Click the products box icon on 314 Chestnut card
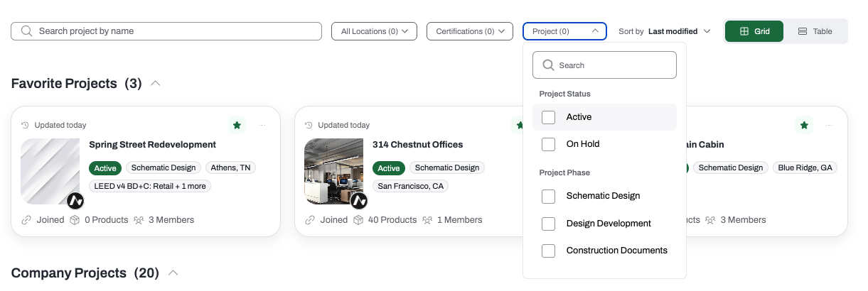 [359, 220]
